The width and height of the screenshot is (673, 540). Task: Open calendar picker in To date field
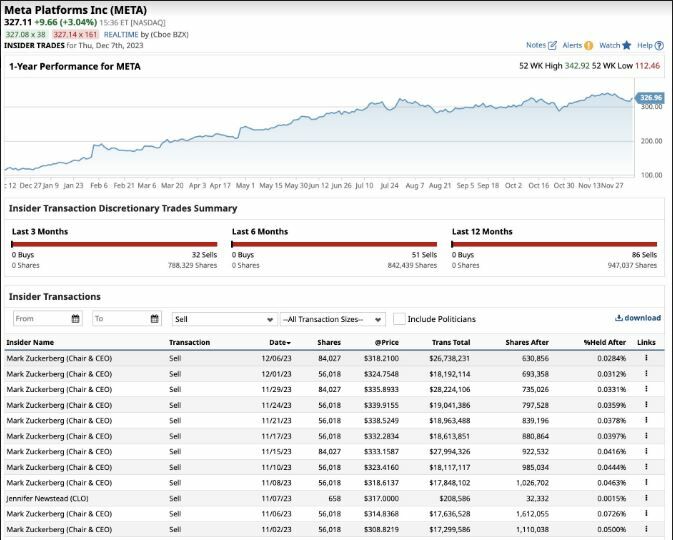[154, 319]
